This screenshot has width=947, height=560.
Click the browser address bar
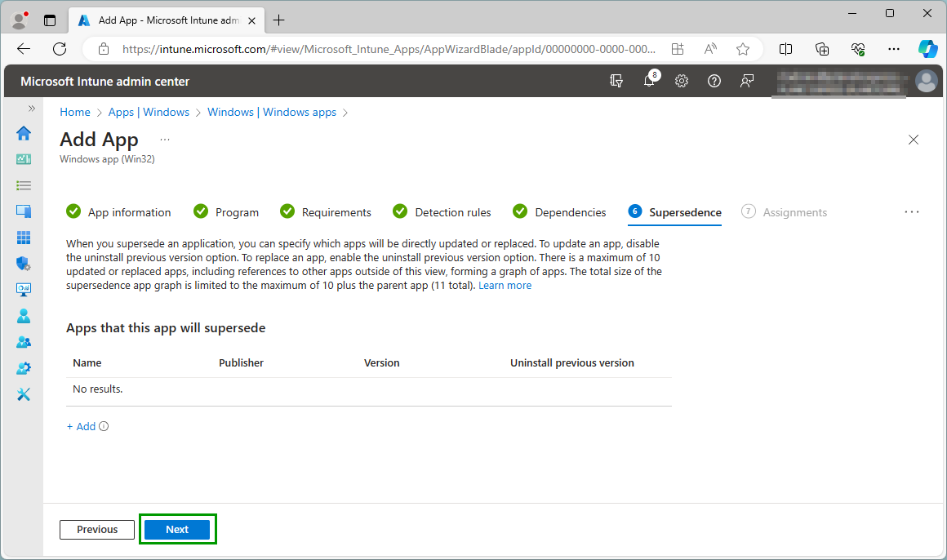pos(384,49)
